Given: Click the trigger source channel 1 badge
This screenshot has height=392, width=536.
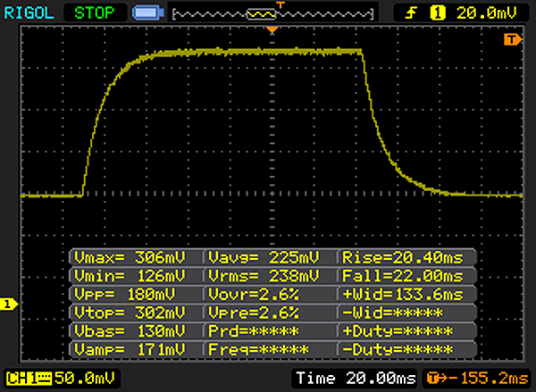Looking at the screenshot, I should (438, 13).
